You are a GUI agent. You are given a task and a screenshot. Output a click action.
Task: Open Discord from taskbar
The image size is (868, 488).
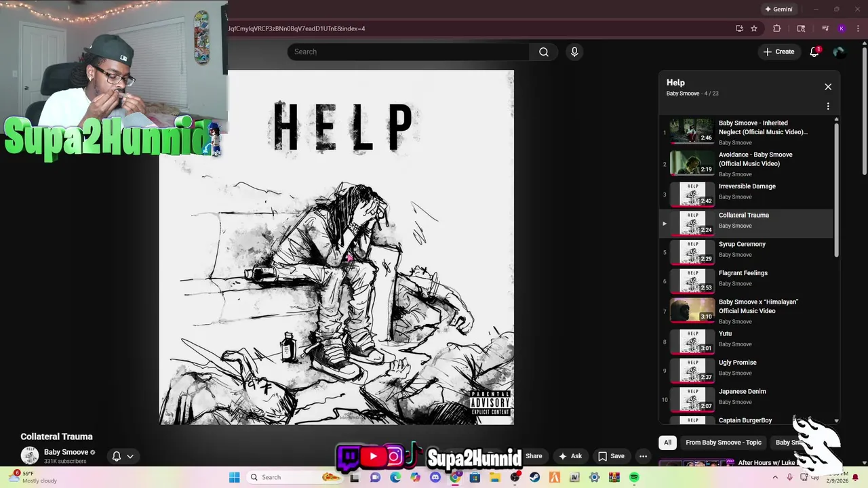pos(435,477)
